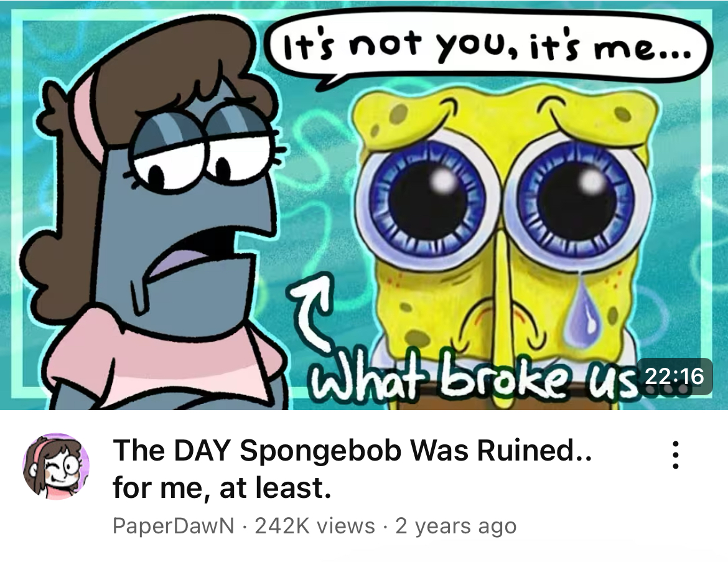728x562 pixels.
Task: Play the SpongeBob video thumbnail
Action: pyautogui.click(x=364, y=205)
